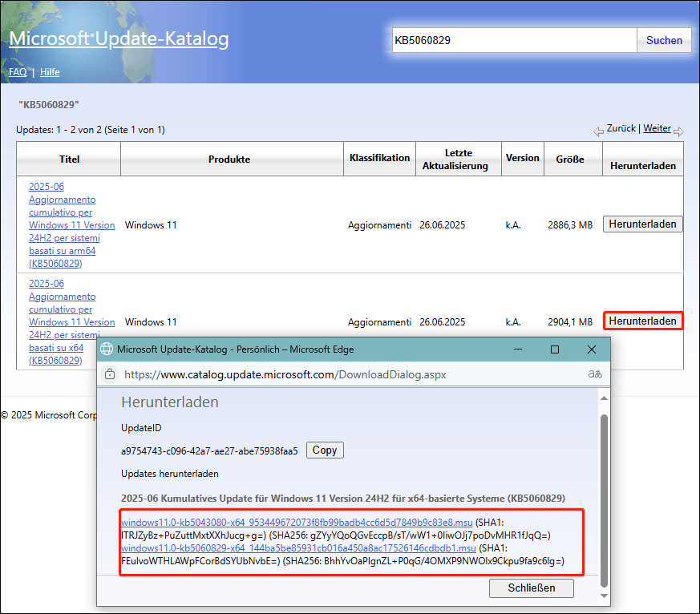Screen dimensions: 700x614
Task: Minimize the Edge download dialog window
Action: pos(518,349)
